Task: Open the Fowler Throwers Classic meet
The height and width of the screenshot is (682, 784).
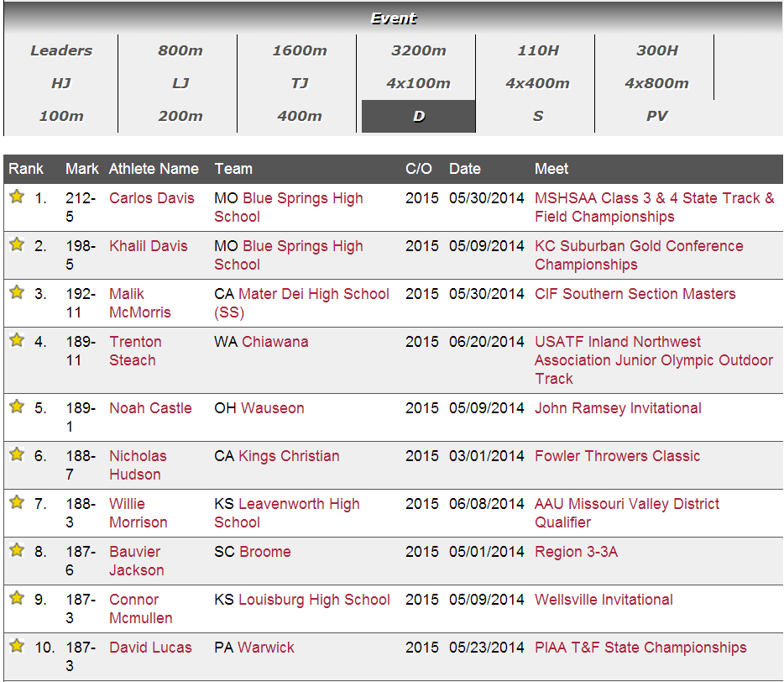Action: point(617,456)
